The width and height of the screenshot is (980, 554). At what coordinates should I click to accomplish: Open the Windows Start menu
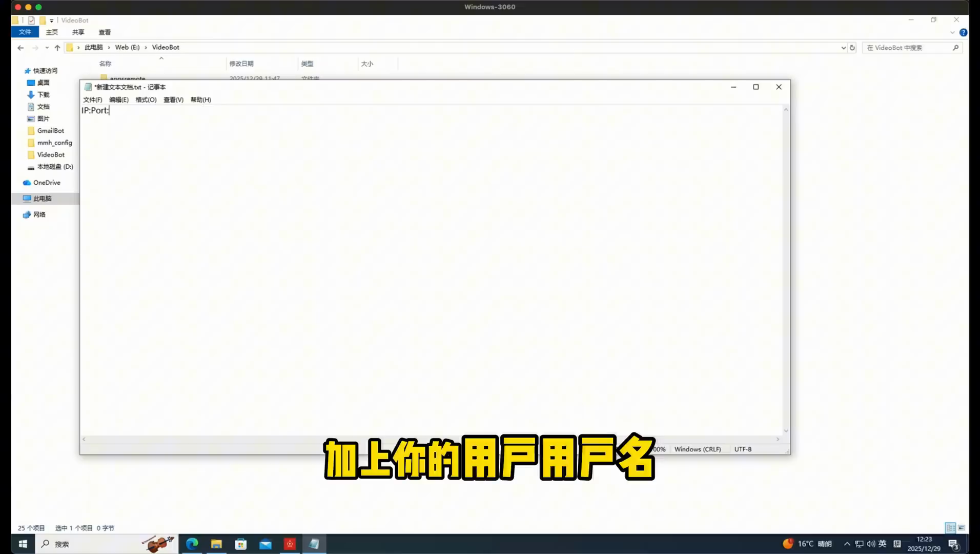(x=23, y=544)
